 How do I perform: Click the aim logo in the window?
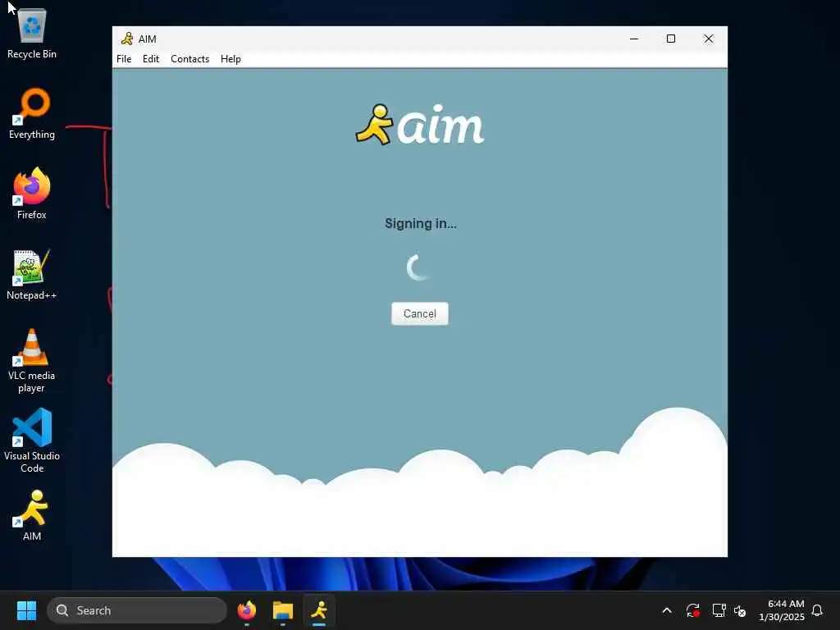pyautogui.click(x=419, y=125)
